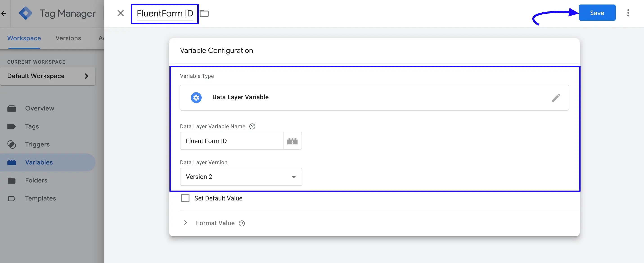Go to Tags section
644x263 pixels.
click(32, 126)
